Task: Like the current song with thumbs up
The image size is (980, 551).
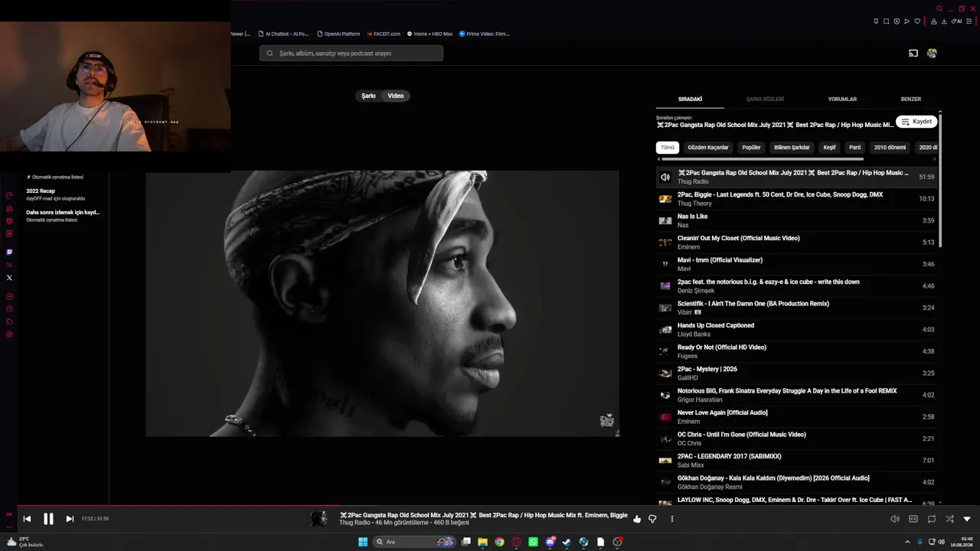Action: point(637,519)
